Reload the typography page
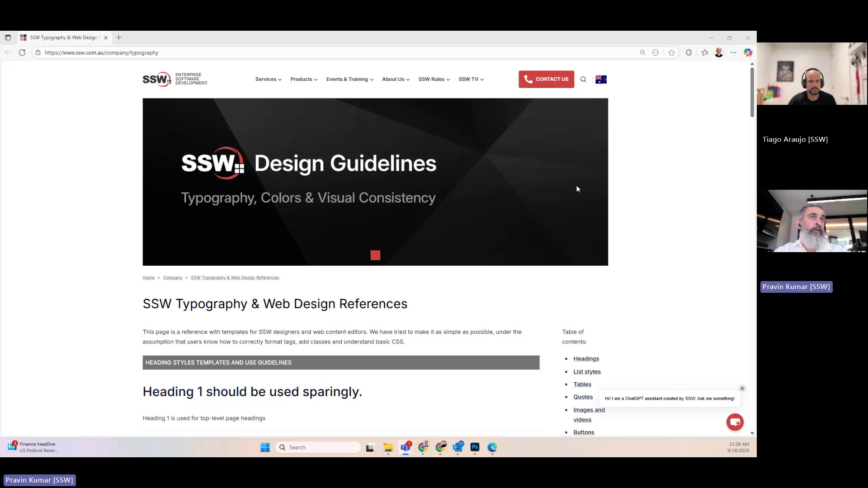The width and height of the screenshot is (868, 488). point(22,52)
